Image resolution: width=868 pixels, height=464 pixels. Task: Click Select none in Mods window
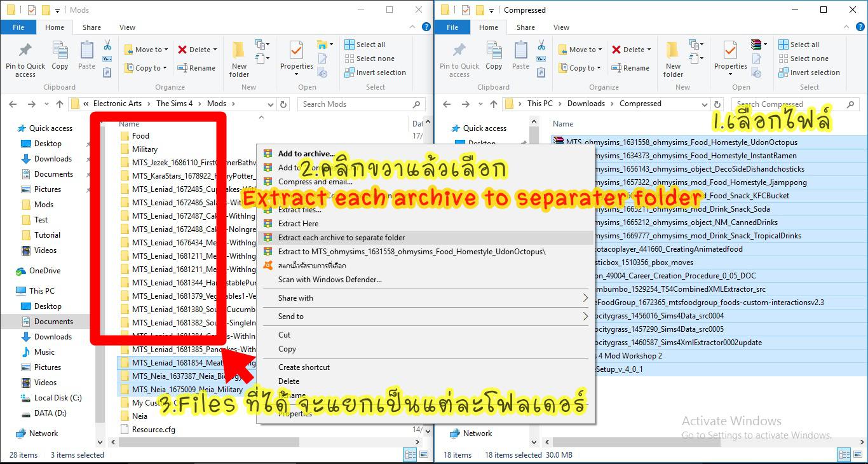click(x=369, y=58)
